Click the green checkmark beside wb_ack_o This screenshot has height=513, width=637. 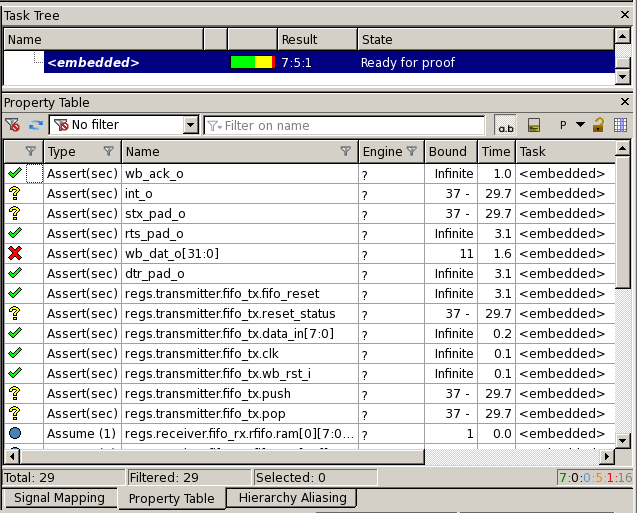[x=15, y=173]
